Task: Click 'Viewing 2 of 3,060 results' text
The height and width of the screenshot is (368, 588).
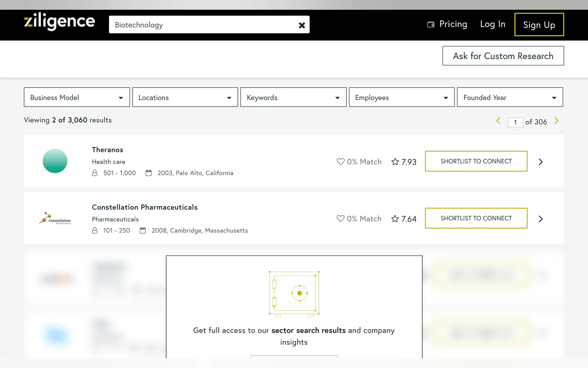Action: 68,120
